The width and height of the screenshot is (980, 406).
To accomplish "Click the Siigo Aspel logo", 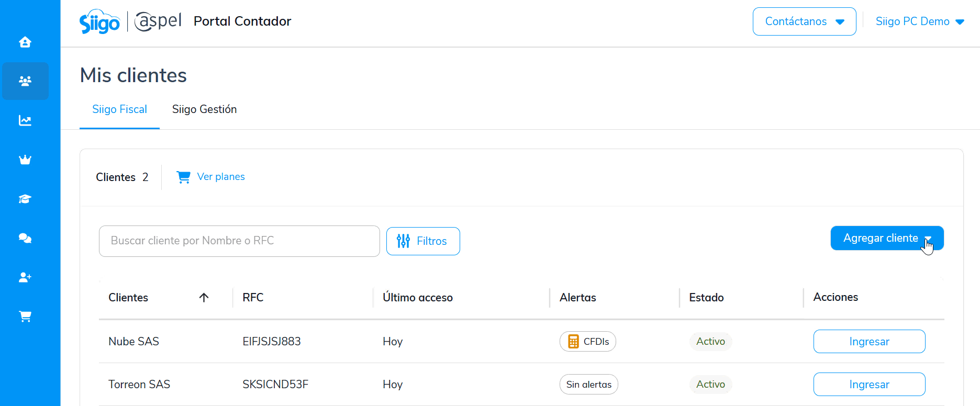I will (x=130, y=21).
